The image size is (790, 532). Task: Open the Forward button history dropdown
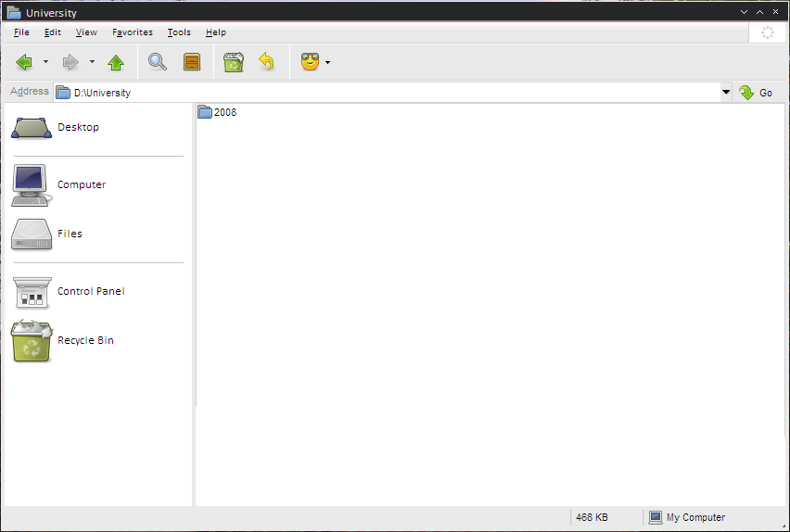pos(92,62)
